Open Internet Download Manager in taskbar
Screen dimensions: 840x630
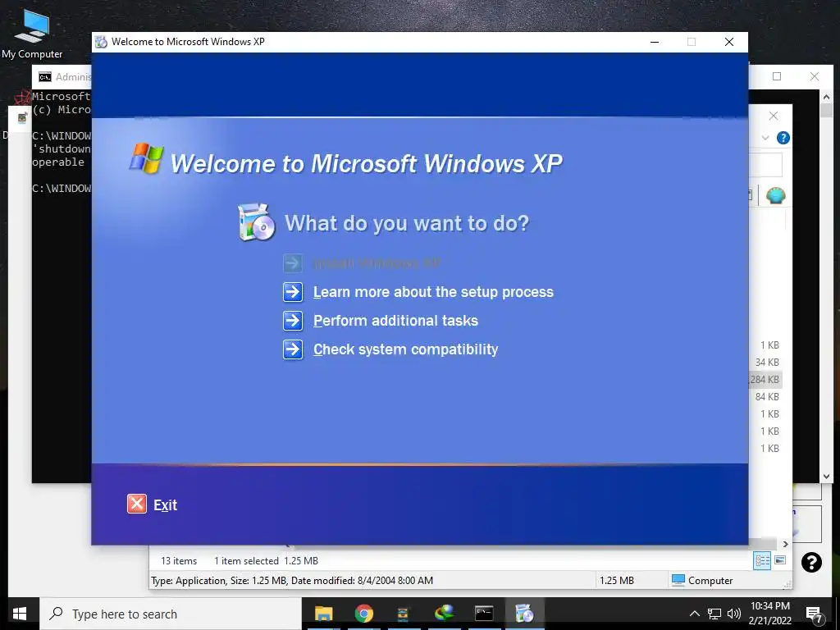click(x=444, y=614)
